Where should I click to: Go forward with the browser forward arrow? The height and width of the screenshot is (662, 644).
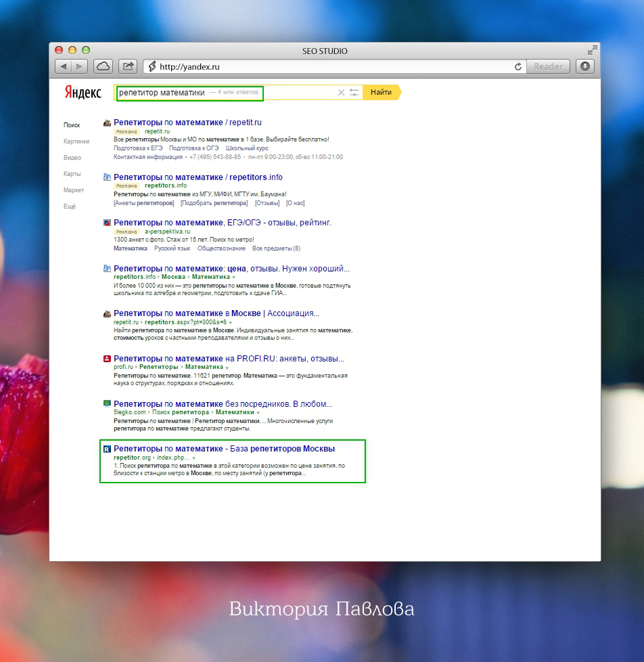79,66
